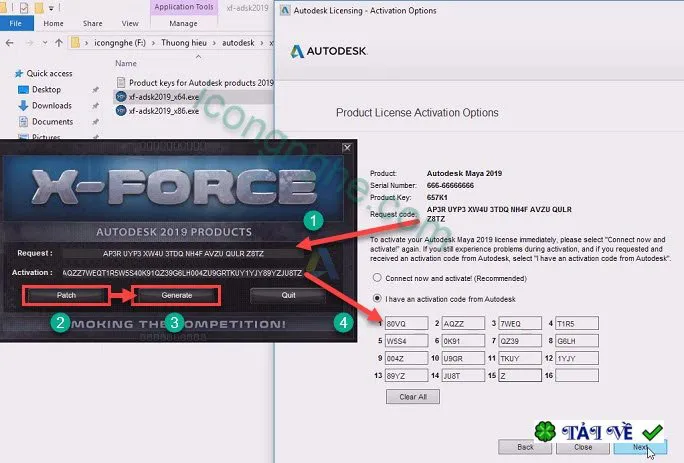
Task: Click the Patch button
Action: [x=66, y=295]
